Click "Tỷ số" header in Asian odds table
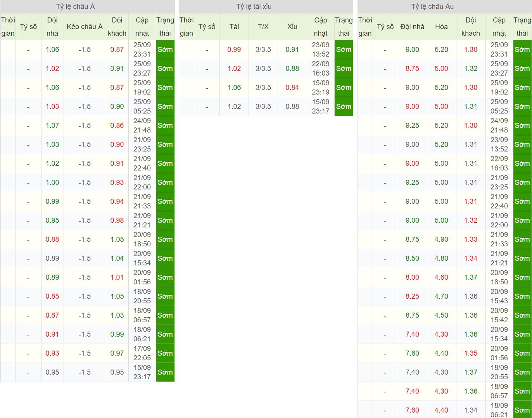 point(28,27)
